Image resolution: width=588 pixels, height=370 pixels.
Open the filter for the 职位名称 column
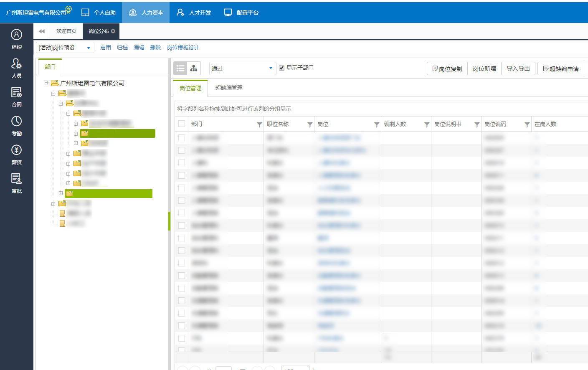tap(310, 124)
